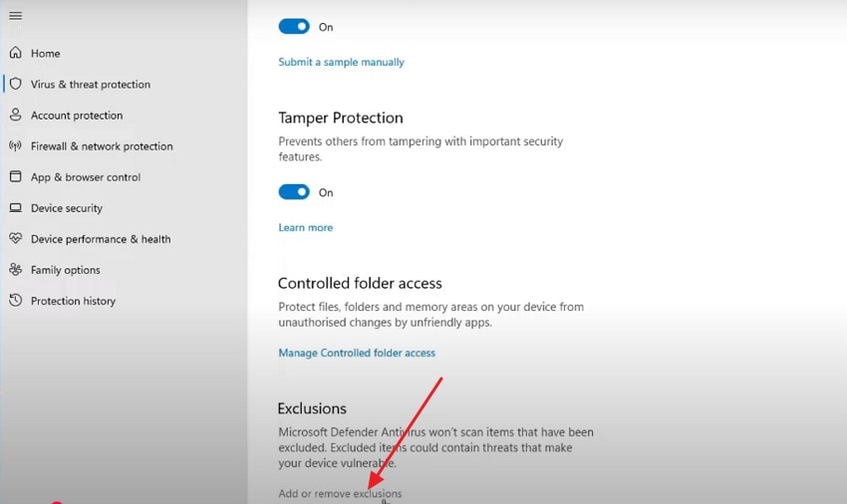Click the App & browser control icon

coord(15,177)
